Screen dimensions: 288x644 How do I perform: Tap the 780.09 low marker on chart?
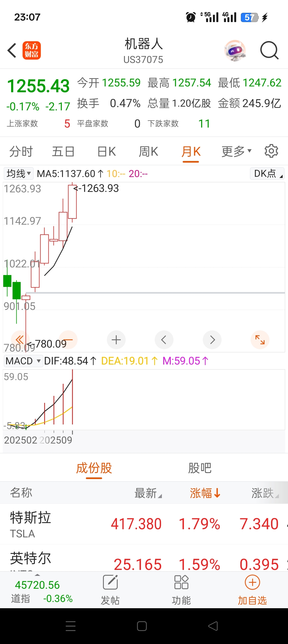tap(46, 344)
